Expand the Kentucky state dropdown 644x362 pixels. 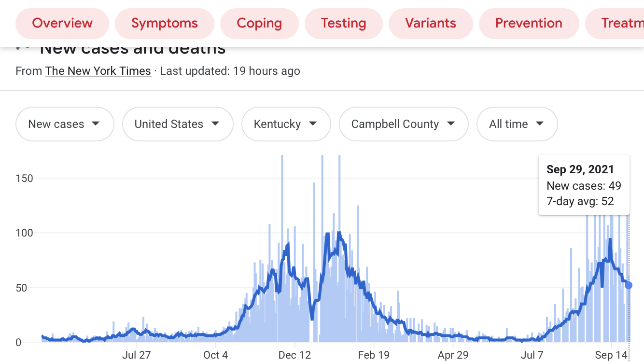tap(286, 124)
